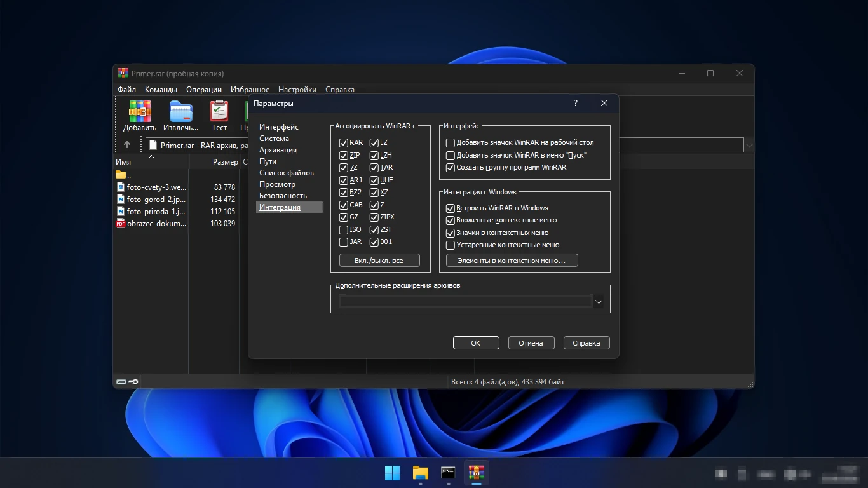The height and width of the screenshot is (488, 868).
Task: Open the Terminal from the taskbar
Action: coord(449,473)
